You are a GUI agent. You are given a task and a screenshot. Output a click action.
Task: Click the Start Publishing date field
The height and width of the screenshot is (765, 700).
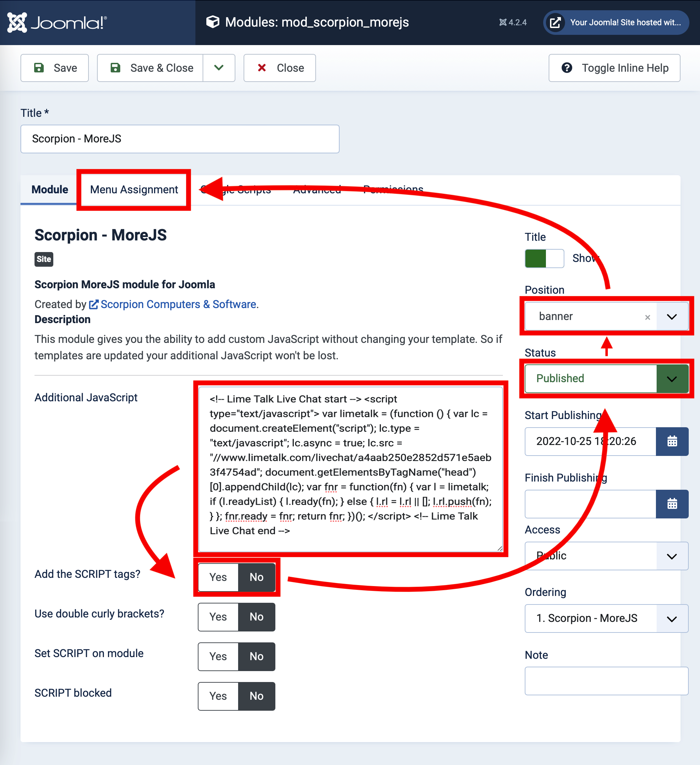591,441
